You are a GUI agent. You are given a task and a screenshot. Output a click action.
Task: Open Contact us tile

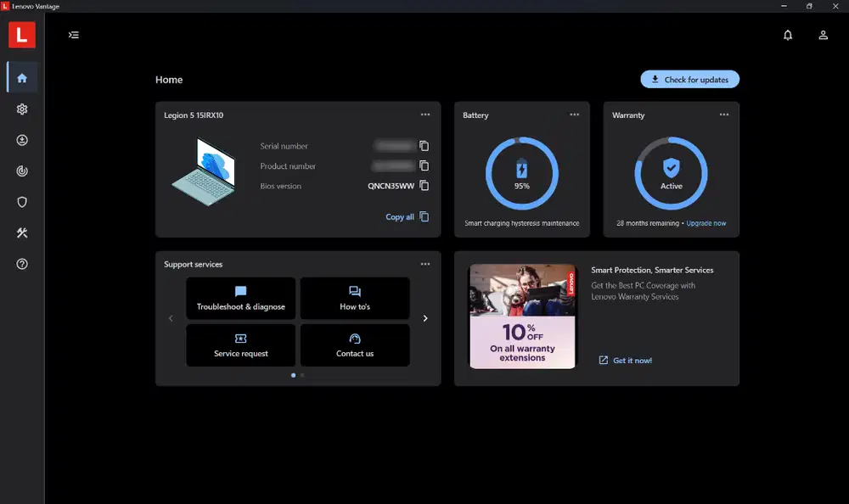tap(355, 345)
